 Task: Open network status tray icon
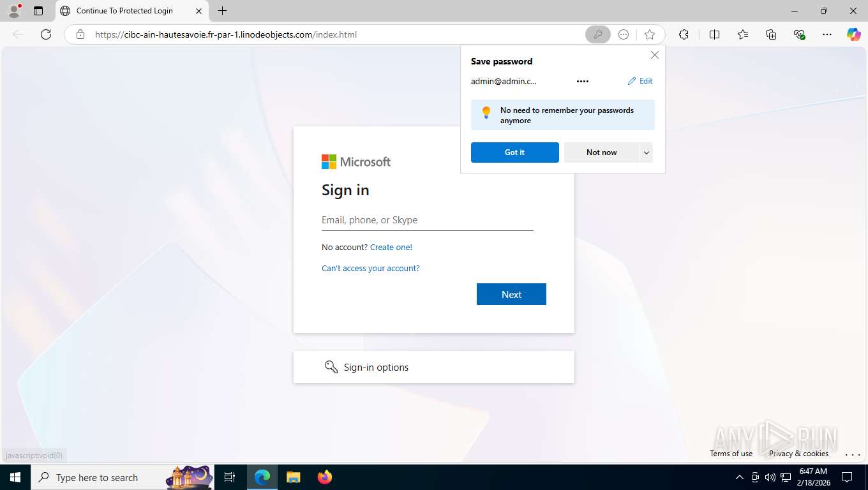(786, 477)
